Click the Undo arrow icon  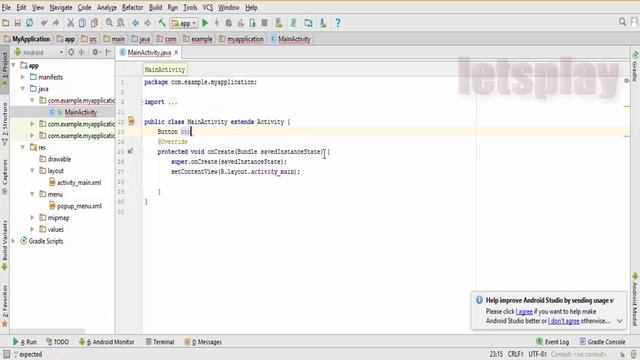[44, 23]
